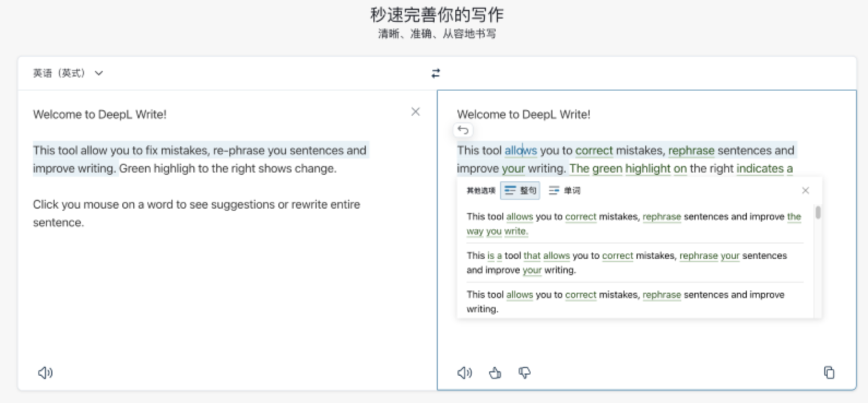Click 'rephrase' in the improved text panel
868x403 pixels.
[691, 150]
